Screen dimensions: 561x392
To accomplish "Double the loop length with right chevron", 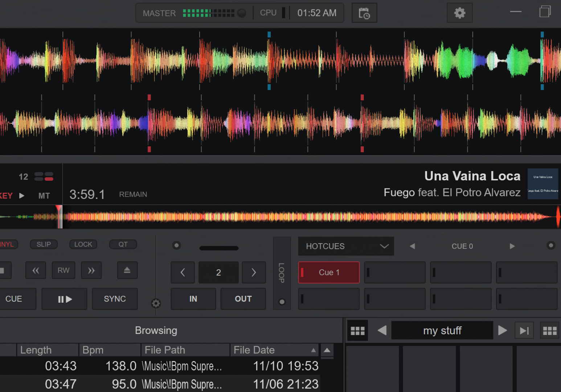I will click(254, 273).
